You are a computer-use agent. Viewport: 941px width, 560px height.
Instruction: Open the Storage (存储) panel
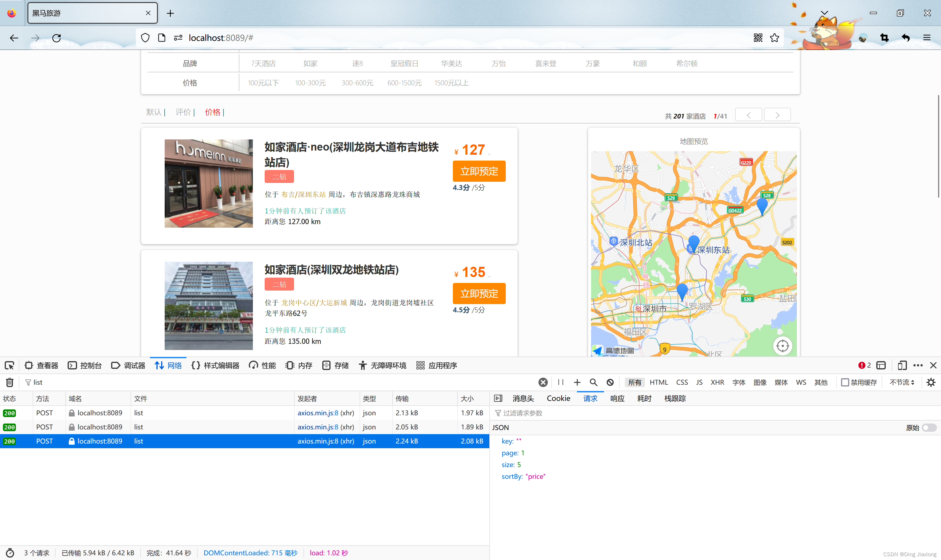tap(336, 365)
